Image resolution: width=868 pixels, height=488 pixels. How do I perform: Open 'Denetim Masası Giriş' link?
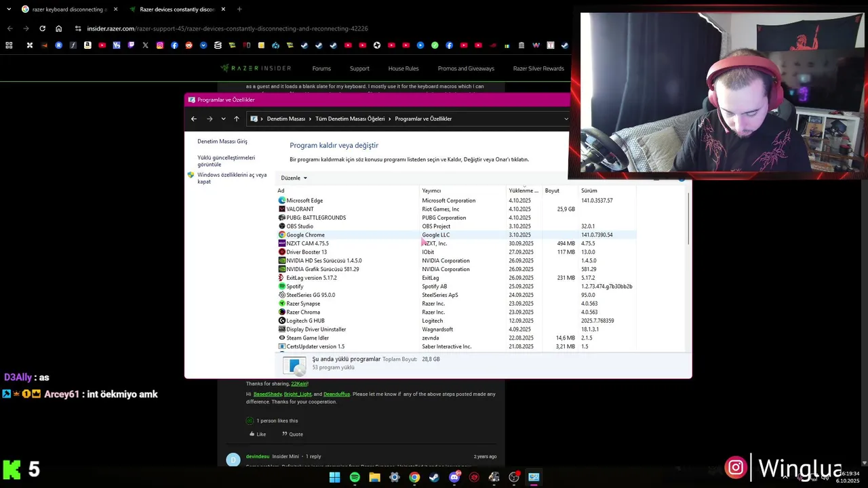coord(222,142)
